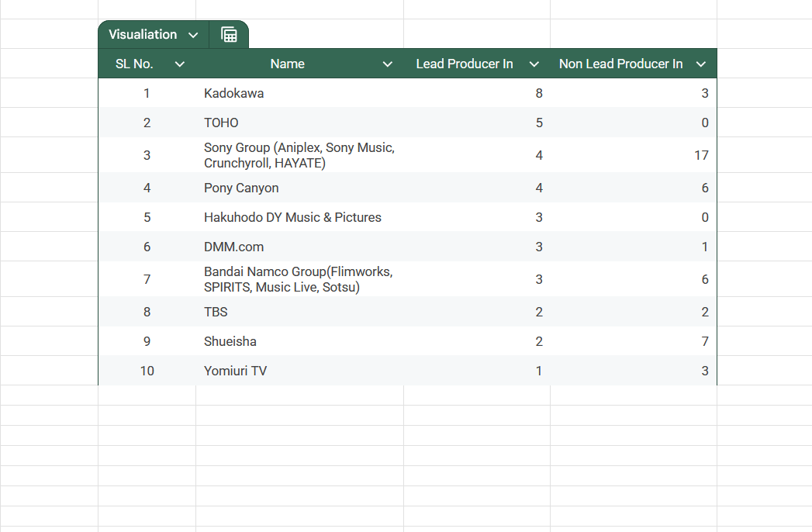Select the Kadokawa cell
The height and width of the screenshot is (532, 812).
[300, 93]
